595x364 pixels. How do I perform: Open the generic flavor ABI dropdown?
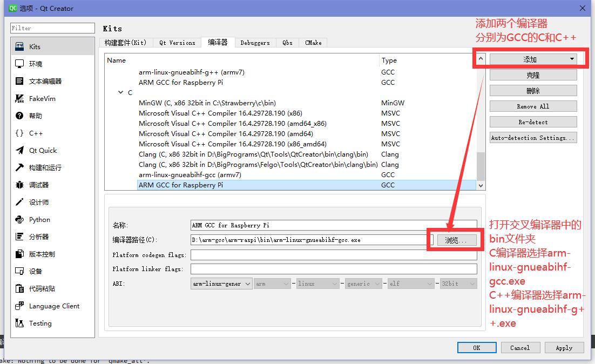(363, 284)
